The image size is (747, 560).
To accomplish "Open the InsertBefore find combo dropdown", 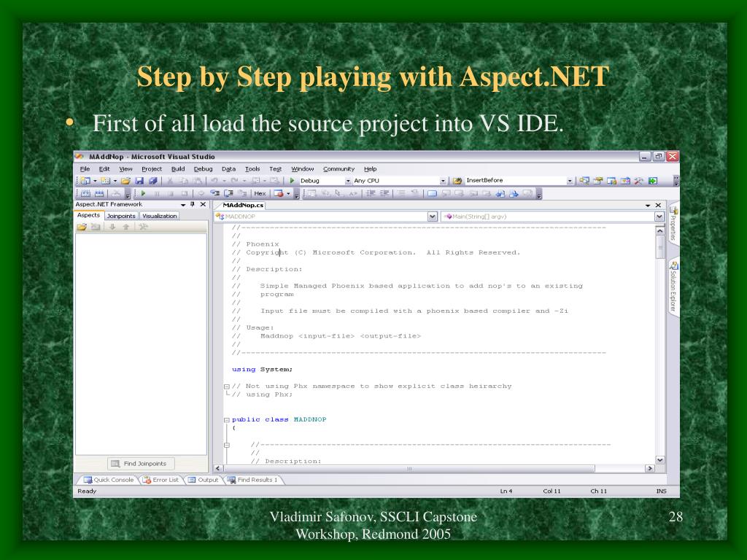I will tap(570, 181).
